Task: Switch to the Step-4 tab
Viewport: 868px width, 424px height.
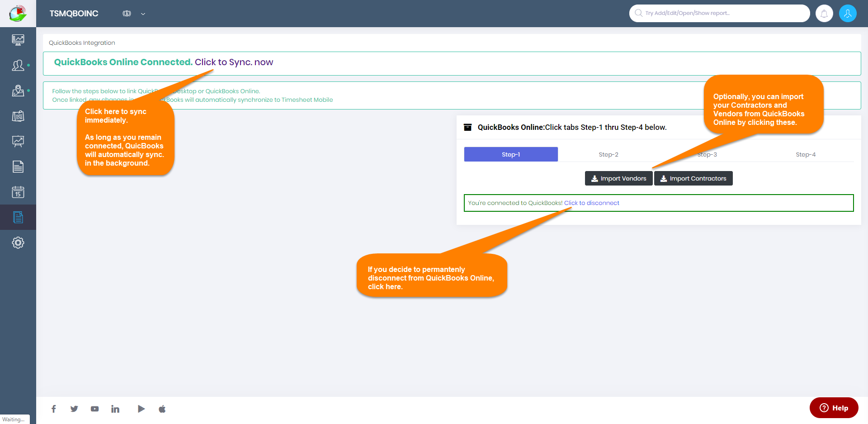Action: (806, 154)
